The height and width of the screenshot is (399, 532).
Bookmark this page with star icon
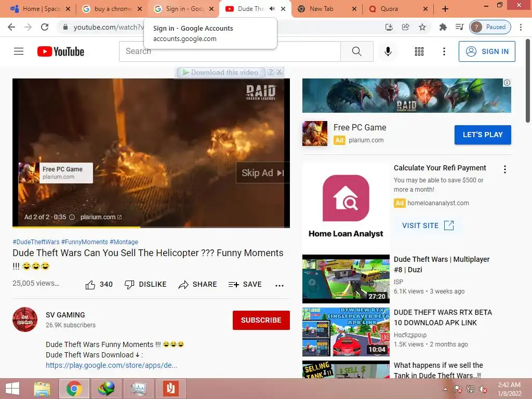pos(422,27)
